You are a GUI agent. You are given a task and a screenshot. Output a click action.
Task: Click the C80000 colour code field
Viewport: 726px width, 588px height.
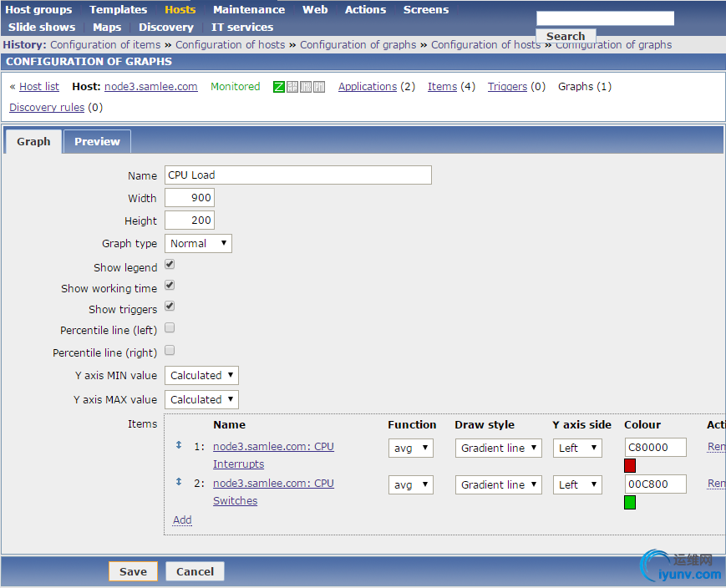(x=655, y=447)
